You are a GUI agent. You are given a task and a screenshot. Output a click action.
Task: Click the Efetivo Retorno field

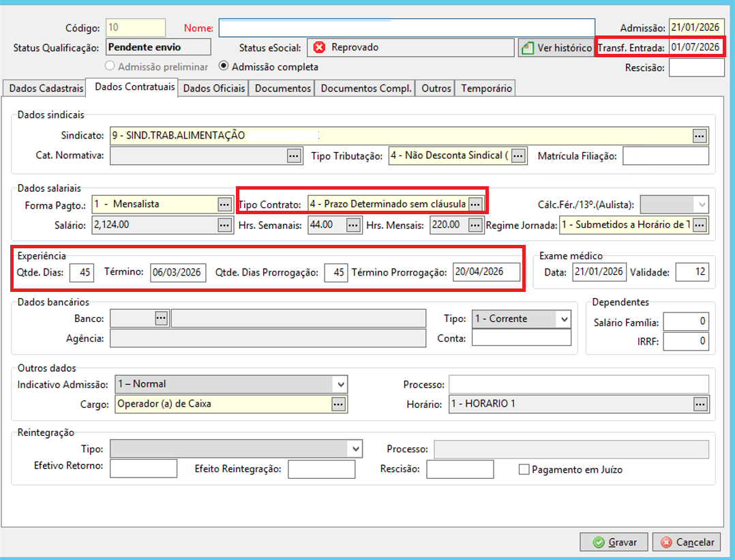[x=143, y=469]
